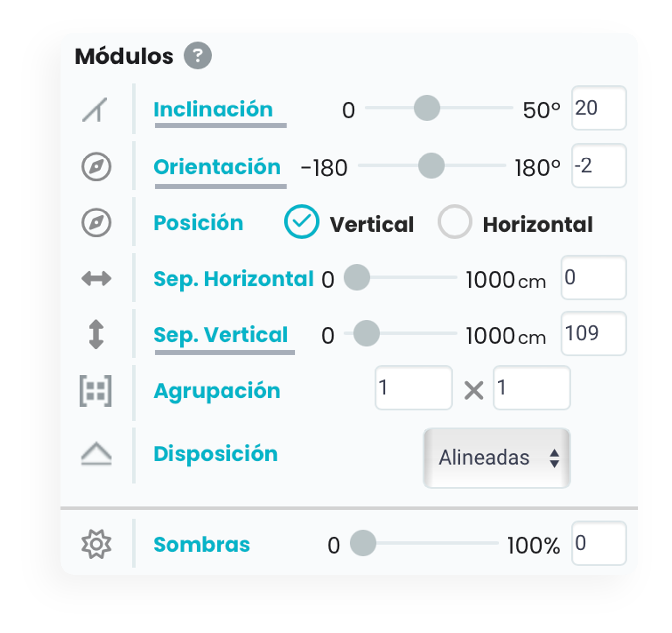Open the Sep. Vertical underlined link
The image size is (672, 633).
(221, 335)
